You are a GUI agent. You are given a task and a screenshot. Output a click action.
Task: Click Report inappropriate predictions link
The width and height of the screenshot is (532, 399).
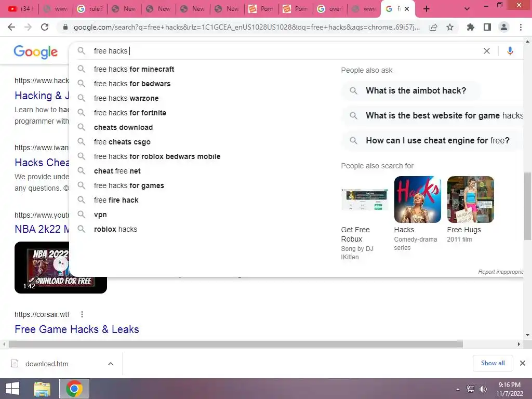click(501, 272)
